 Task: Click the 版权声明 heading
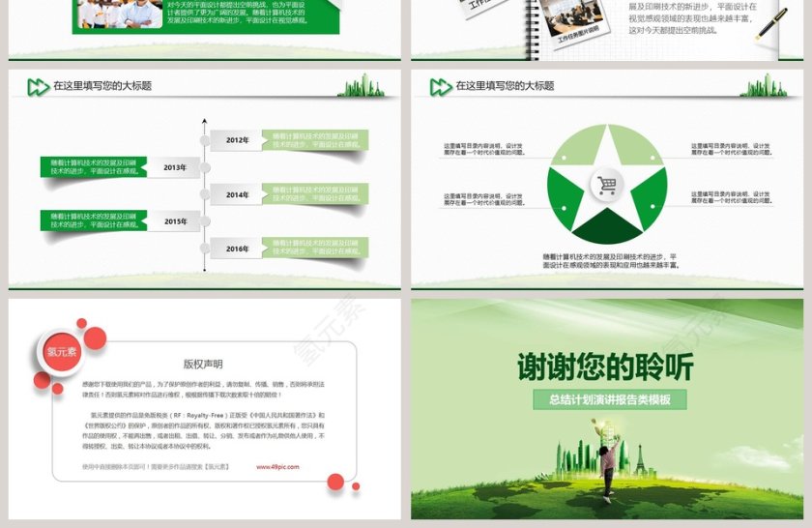point(203,364)
